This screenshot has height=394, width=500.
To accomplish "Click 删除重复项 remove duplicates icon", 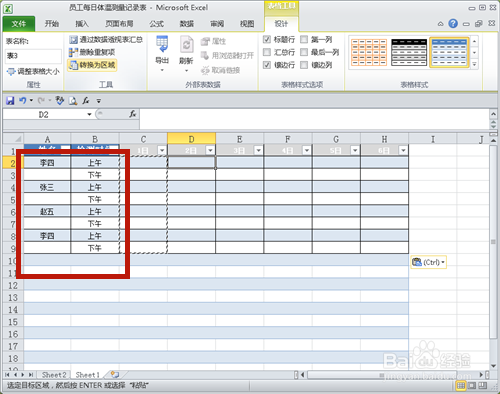I will point(73,52).
